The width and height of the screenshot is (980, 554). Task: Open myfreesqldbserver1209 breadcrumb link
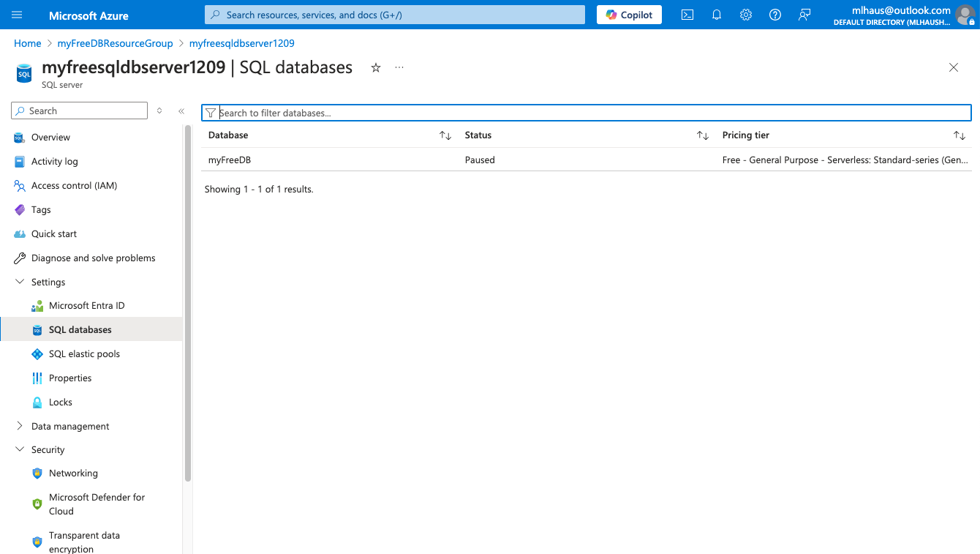click(x=242, y=43)
